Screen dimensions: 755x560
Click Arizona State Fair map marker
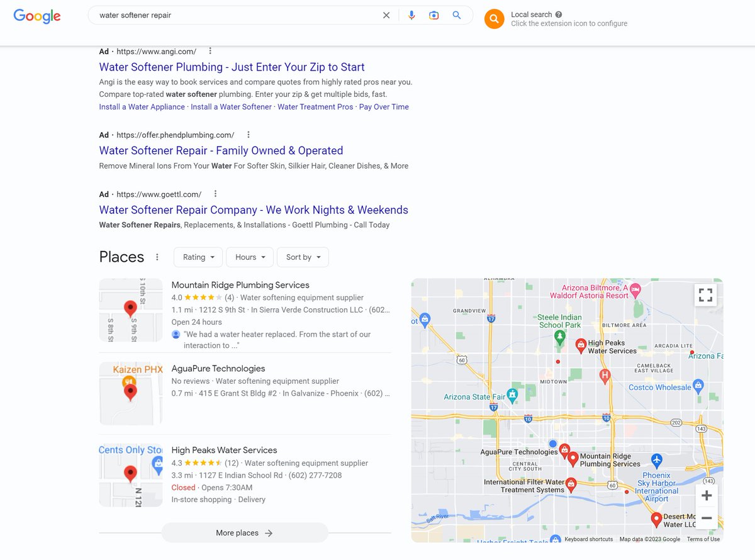pyautogui.click(x=513, y=396)
